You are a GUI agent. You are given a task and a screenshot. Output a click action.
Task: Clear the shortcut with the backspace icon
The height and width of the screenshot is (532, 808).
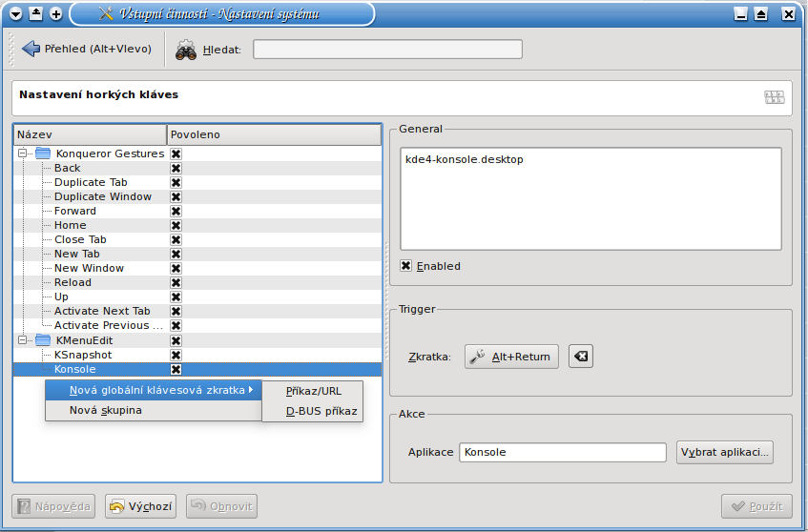click(580, 357)
